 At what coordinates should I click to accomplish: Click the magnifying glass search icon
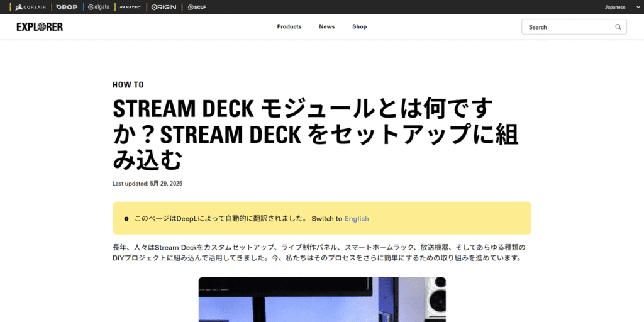click(x=618, y=27)
